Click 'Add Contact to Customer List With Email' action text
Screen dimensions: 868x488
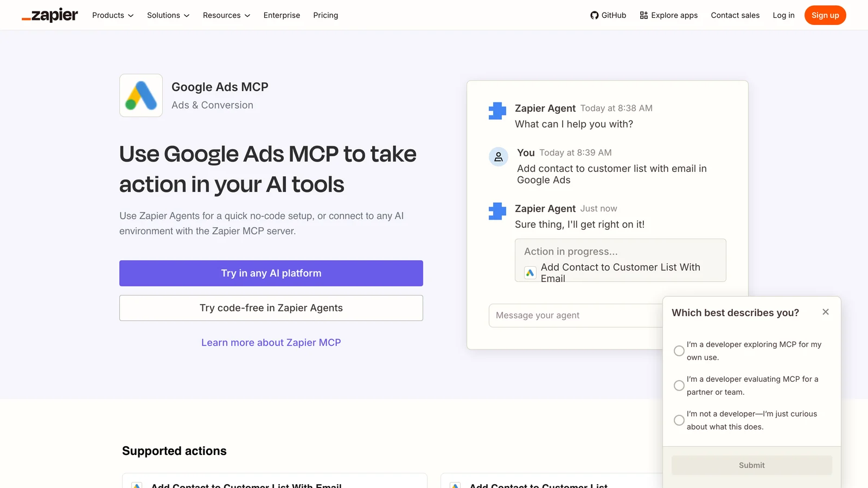[x=621, y=273]
